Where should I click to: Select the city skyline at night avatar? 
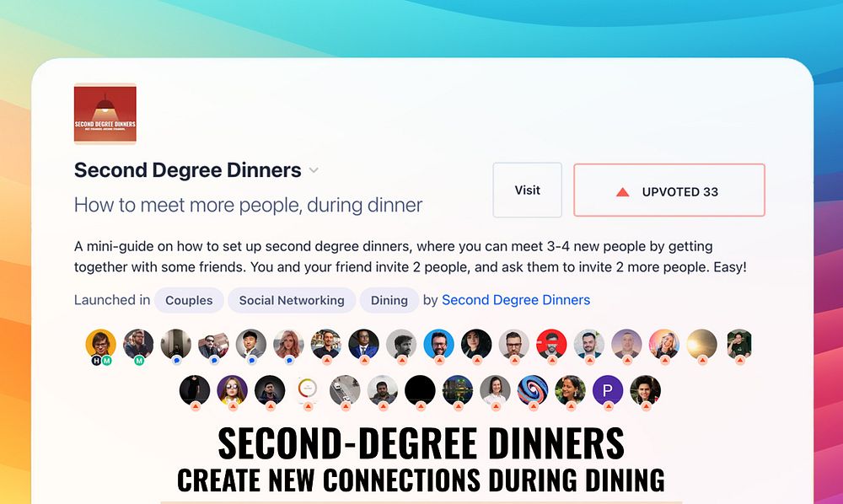pos(458,390)
